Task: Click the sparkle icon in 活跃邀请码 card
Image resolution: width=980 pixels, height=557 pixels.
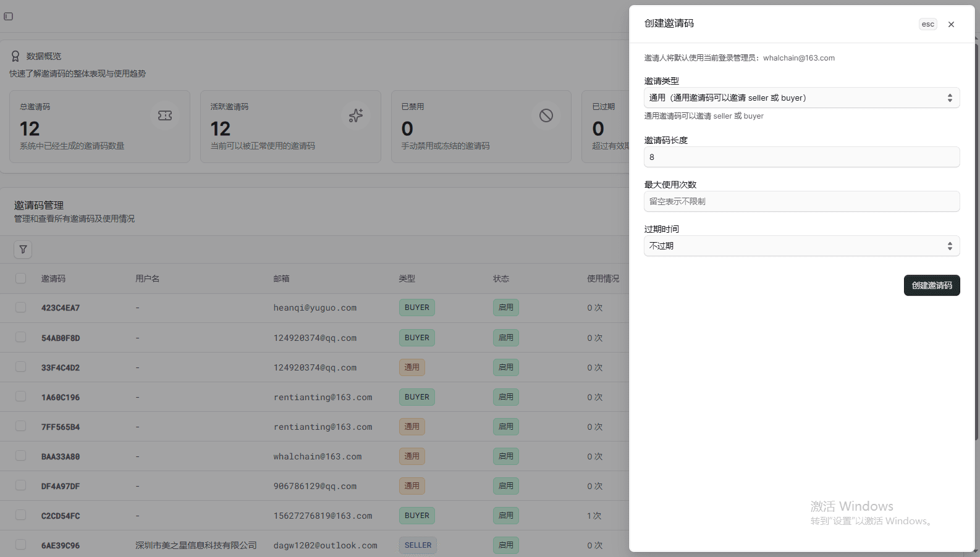Action: [356, 115]
